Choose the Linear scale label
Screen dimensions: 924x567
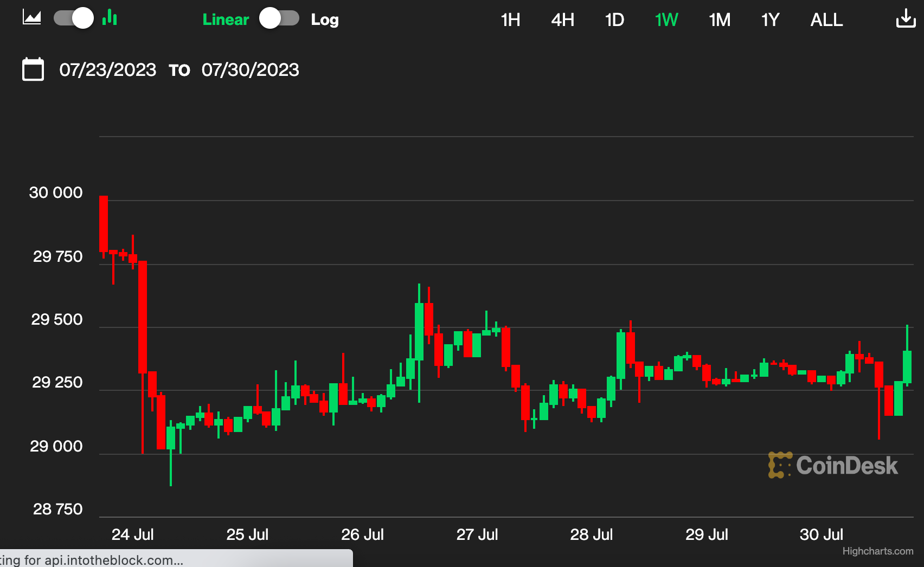pos(226,20)
